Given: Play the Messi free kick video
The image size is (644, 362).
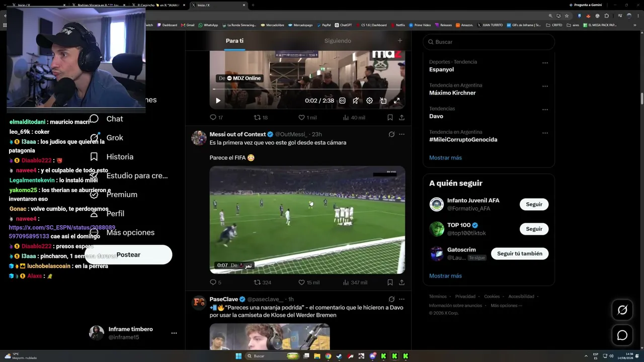Looking at the screenshot, I should click(x=307, y=220).
